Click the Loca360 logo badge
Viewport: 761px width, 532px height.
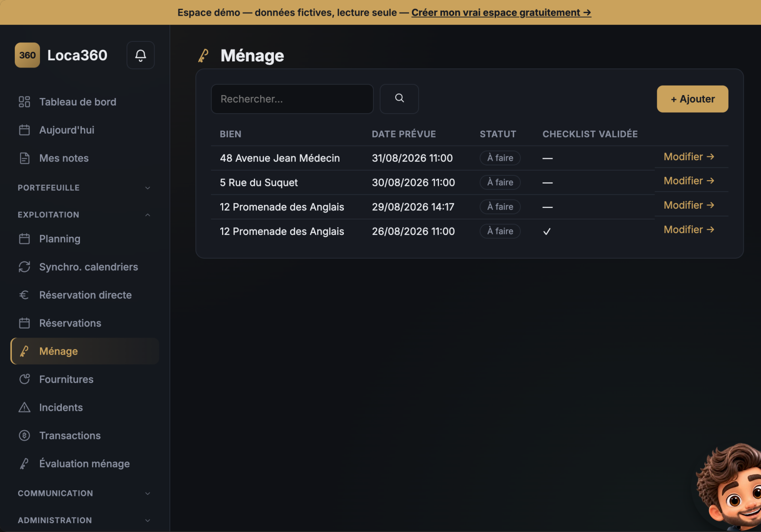pos(27,55)
